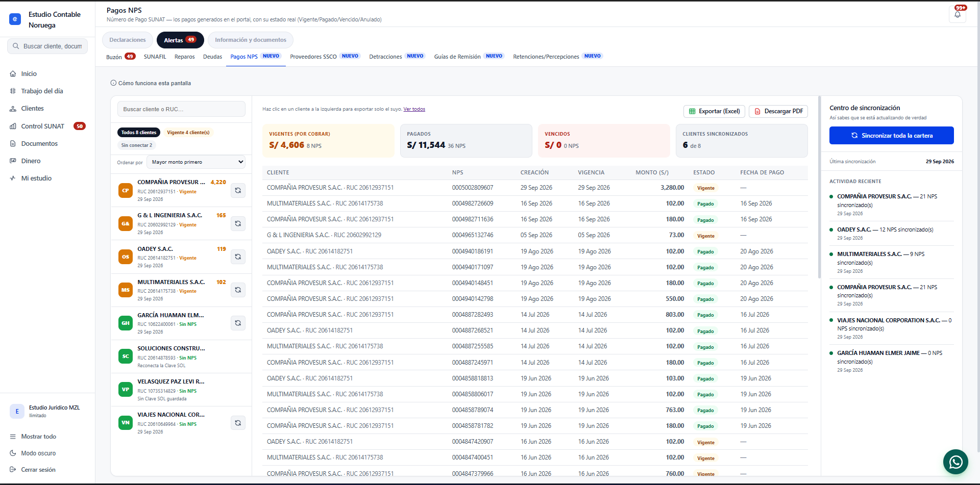This screenshot has height=485, width=980.
Task: Sync G & L INGENIERIA refresh icon
Action: (x=238, y=223)
